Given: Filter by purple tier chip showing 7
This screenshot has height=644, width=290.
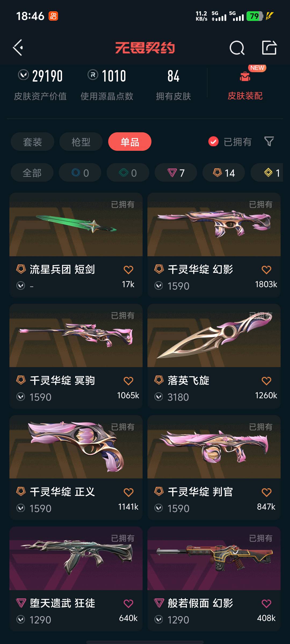Looking at the screenshot, I should [176, 173].
